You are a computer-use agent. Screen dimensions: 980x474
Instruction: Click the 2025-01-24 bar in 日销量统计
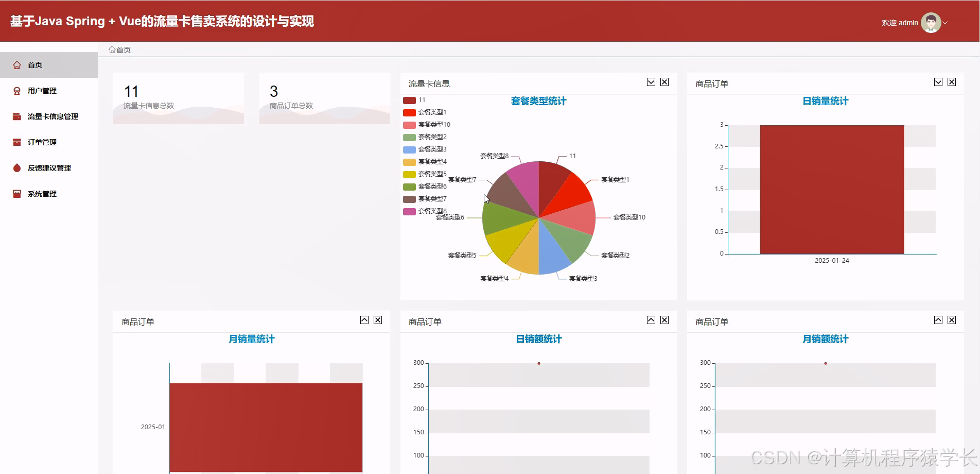click(x=832, y=190)
